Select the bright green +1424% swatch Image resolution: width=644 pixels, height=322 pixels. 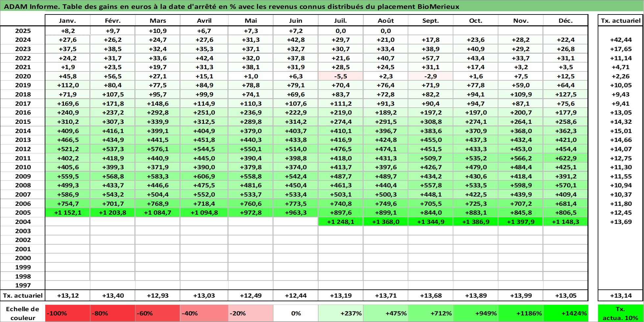565,313
